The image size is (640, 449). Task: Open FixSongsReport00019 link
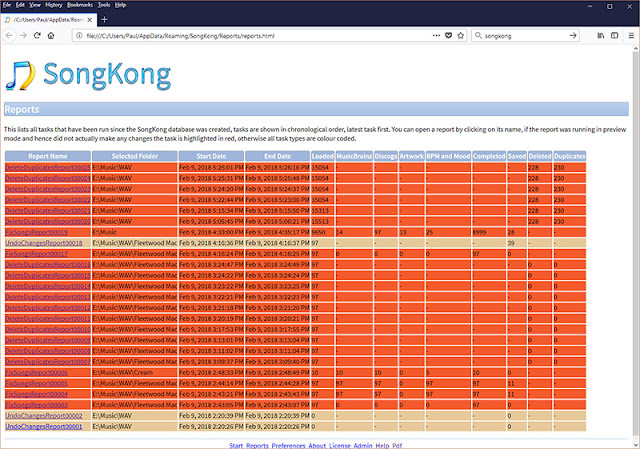point(36,232)
